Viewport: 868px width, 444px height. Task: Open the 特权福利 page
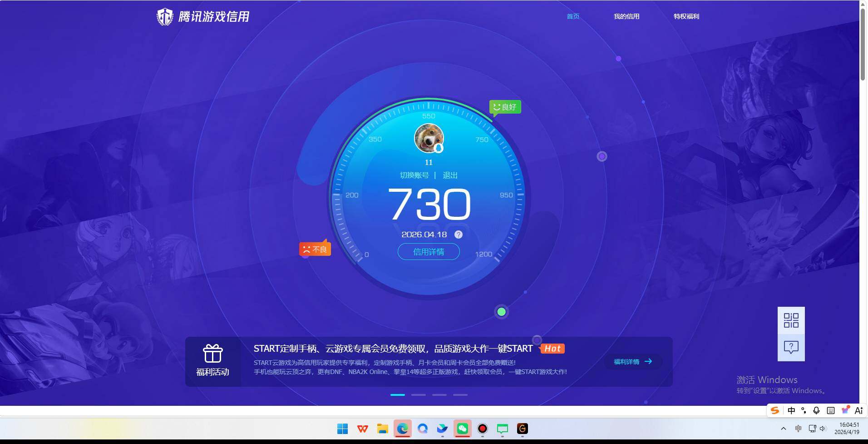686,16
